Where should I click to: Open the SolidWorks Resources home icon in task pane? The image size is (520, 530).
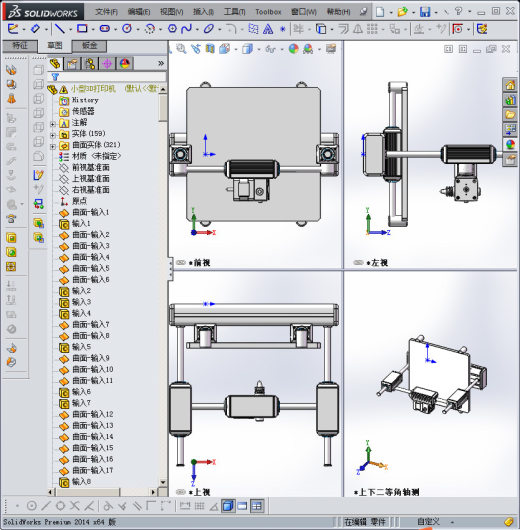(x=510, y=85)
